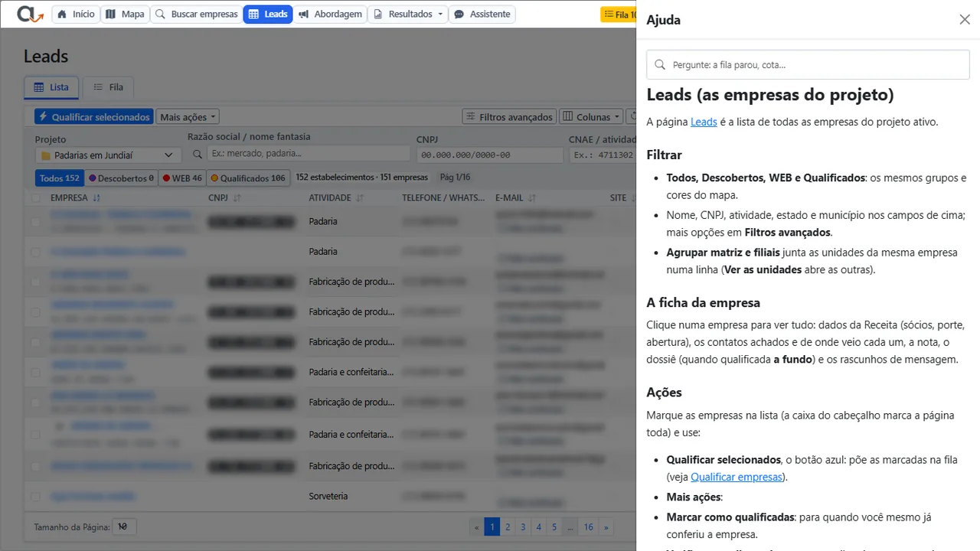980x551 pixels.
Task: Focus the help question search field
Action: coord(808,65)
